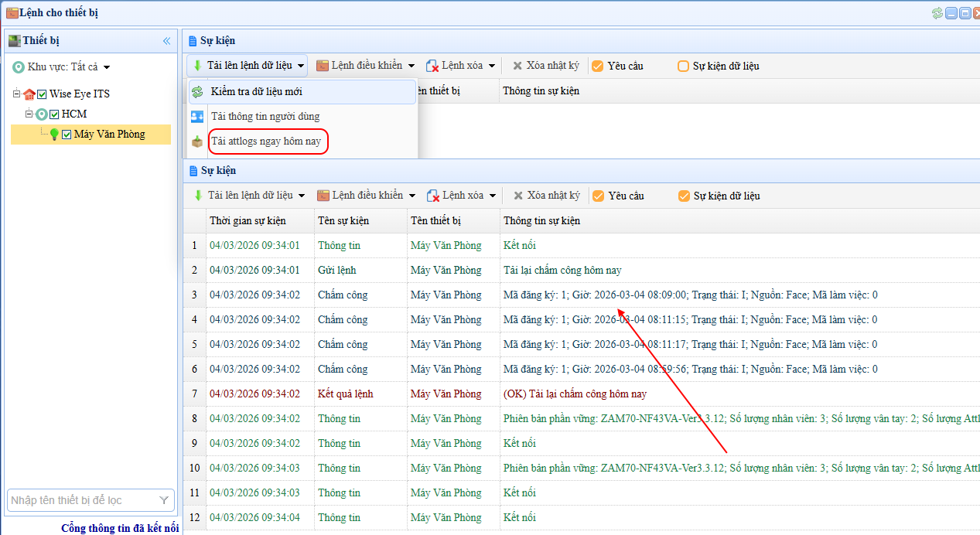The image size is (980, 535).
Task: Click the Tải thông tin người dùng icon
Action: (x=197, y=117)
